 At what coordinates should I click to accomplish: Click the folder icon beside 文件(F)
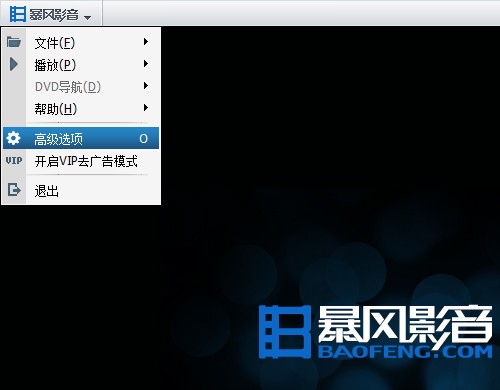point(14,42)
